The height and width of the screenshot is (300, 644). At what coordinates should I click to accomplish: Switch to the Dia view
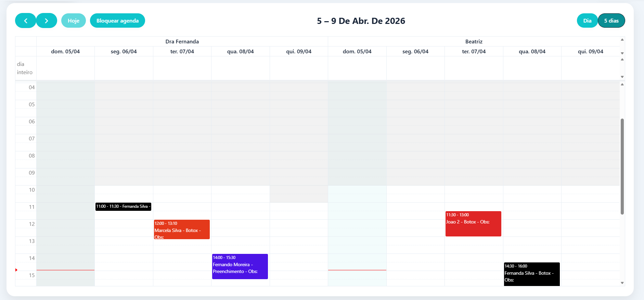click(587, 21)
